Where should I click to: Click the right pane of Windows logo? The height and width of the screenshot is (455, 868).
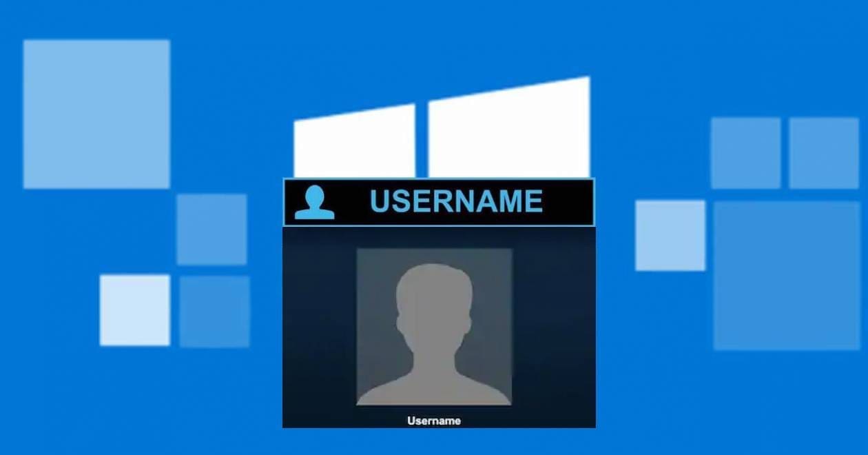(508, 131)
